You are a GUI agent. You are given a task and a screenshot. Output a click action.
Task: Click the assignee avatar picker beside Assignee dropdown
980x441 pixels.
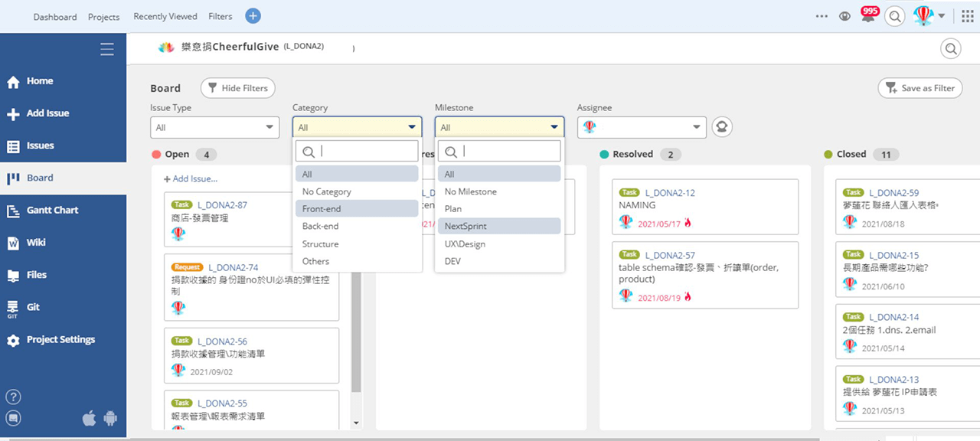click(x=721, y=126)
